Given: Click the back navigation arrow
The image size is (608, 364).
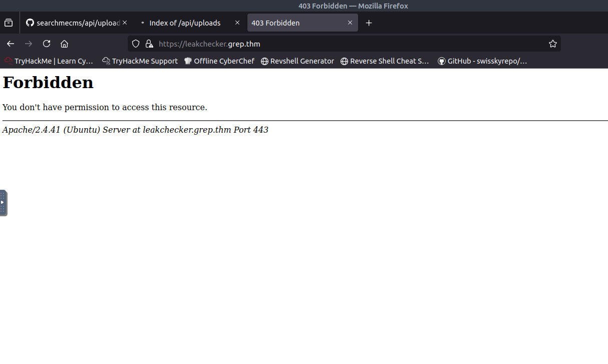Looking at the screenshot, I should 11,44.
